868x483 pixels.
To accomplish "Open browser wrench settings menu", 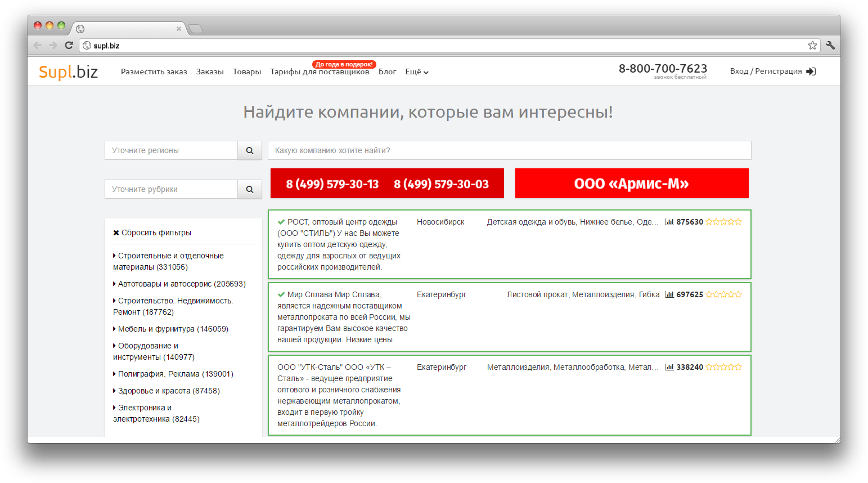I will click(x=830, y=46).
